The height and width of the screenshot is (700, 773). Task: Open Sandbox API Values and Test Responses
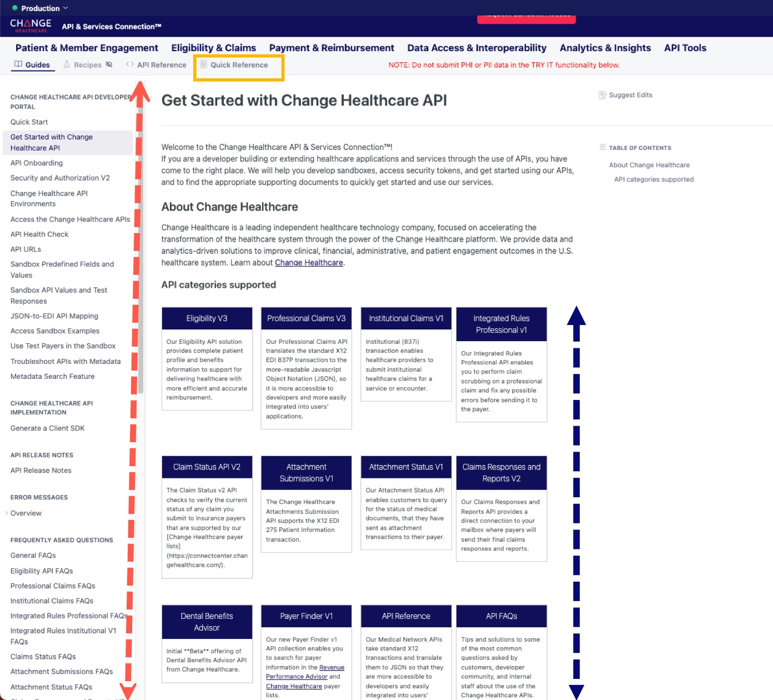point(59,296)
